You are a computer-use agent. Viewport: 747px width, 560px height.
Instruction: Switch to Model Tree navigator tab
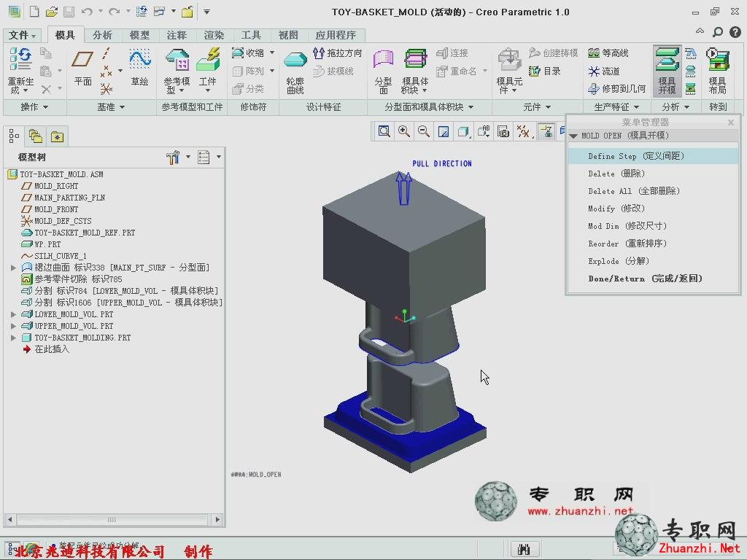(15, 137)
